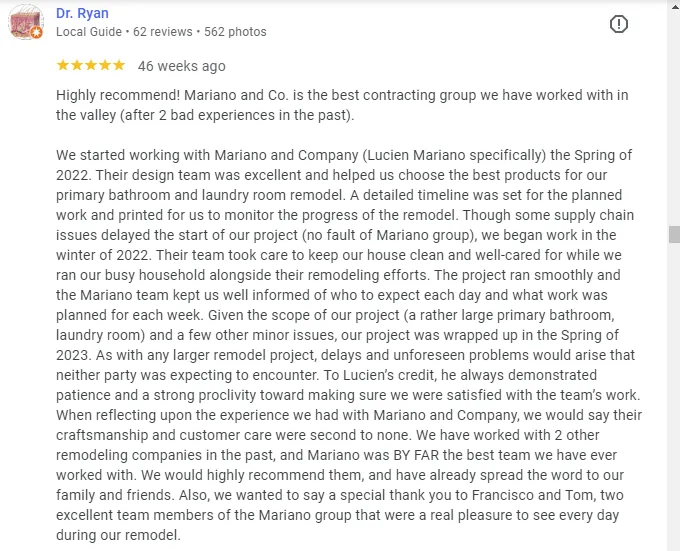Click the third yellow rating star
The width and height of the screenshot is (680, 551).
91,66
